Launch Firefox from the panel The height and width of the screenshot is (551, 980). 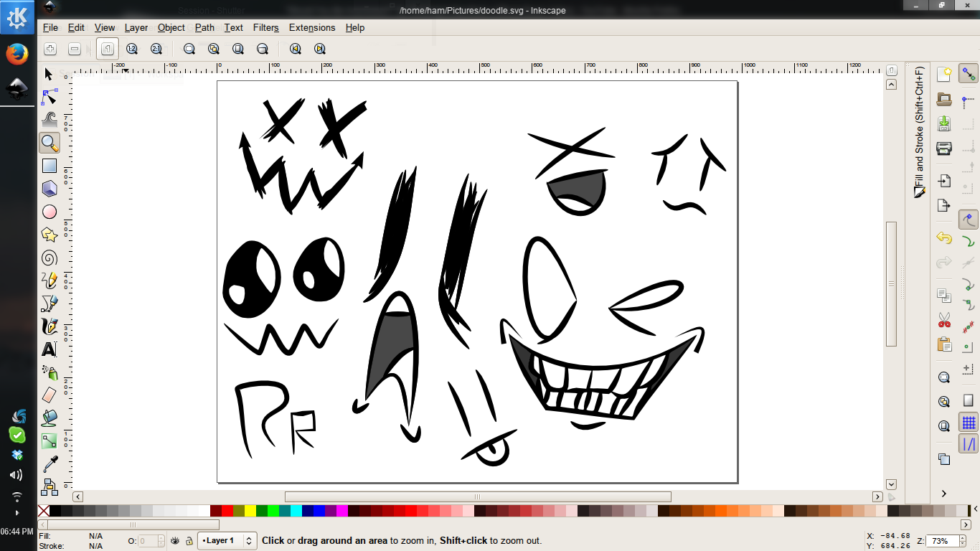(17, 55)
